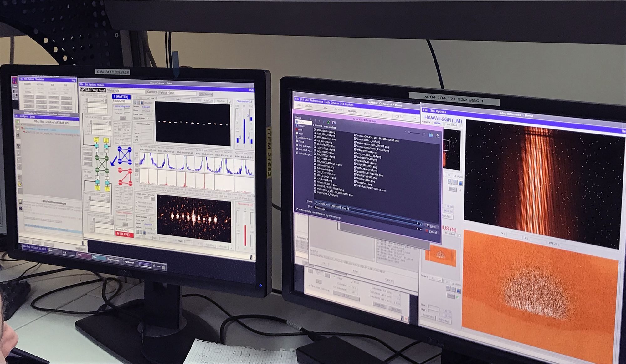Screen dimensions: 626x364
Task: Toggle Normalize by pixel checkbox in Fringe plots Options
Action: (136, 202)
